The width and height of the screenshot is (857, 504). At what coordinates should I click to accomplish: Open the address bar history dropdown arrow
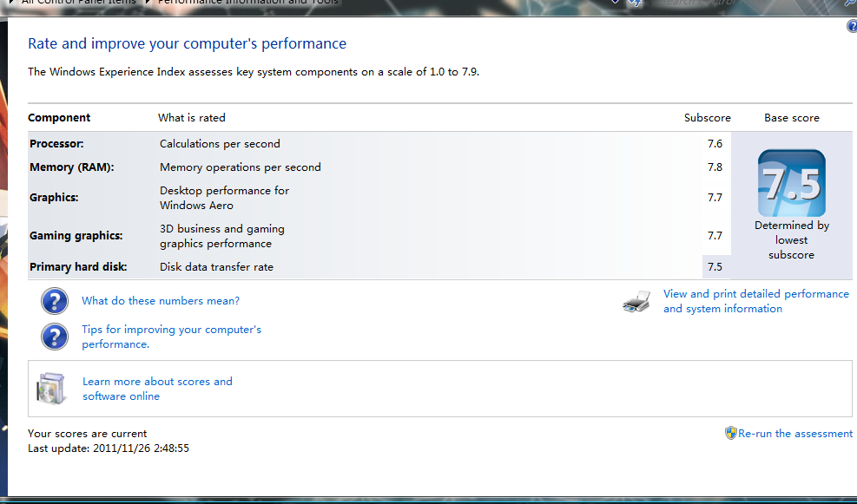(615, 3)
